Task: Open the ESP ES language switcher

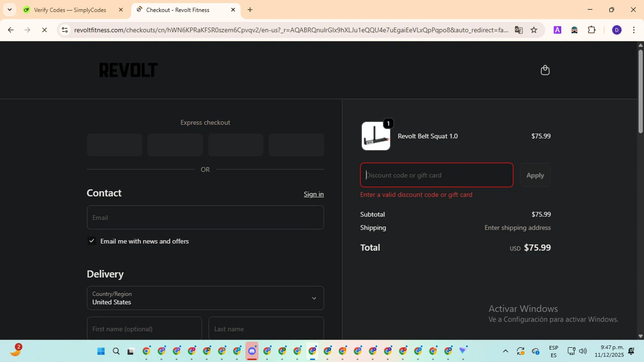Action: pyautogui.click(x=553, y=351)
